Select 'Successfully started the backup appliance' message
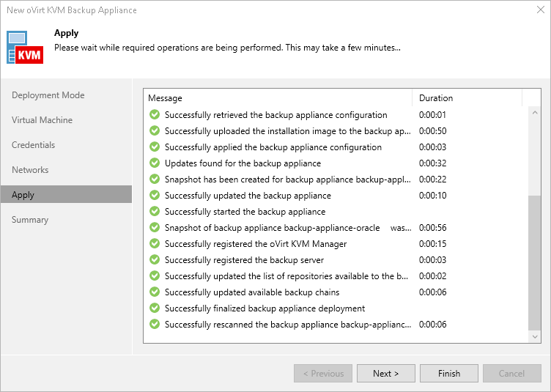Screen dimensions: 551x392 coord(245,212)
